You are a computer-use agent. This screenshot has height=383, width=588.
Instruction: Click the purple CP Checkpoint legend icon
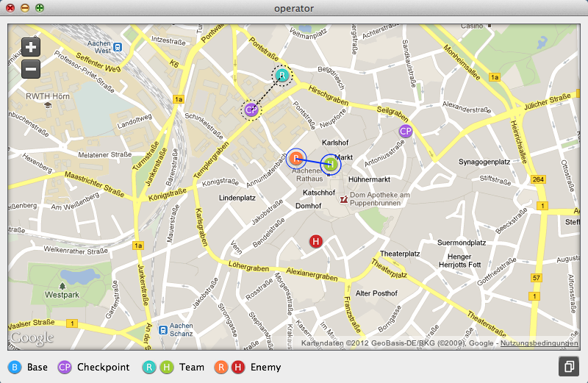pyautogui.click(x=65, y=367)
